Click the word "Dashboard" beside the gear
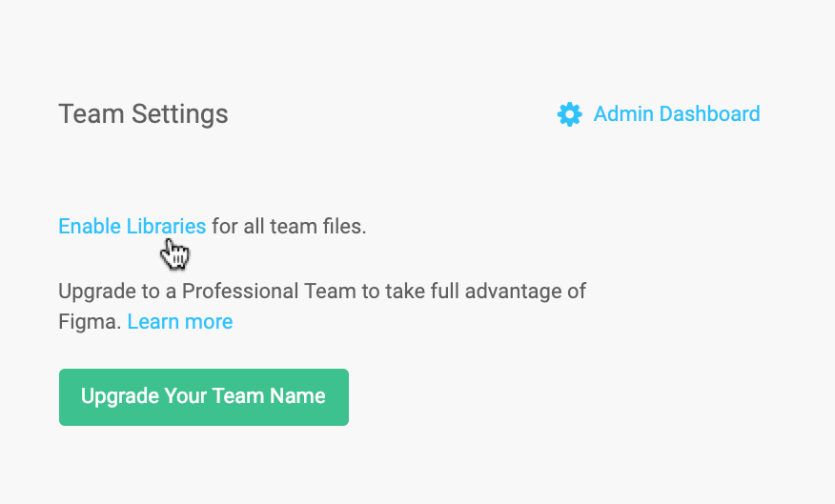The height and width of the screenshot is (504, 835). (709, 114)
